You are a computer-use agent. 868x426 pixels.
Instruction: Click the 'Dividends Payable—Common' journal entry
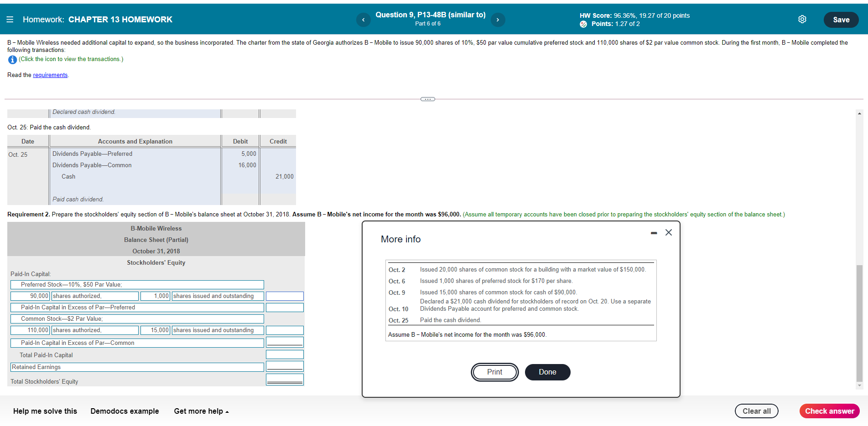pyautogui.click(x=92, y=165)
